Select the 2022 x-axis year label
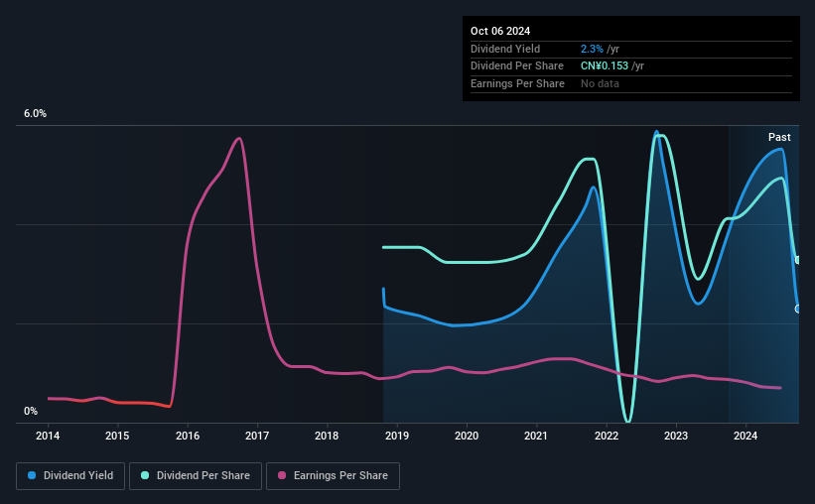Viewport: 815px width, 504px height. pos(607,436)
